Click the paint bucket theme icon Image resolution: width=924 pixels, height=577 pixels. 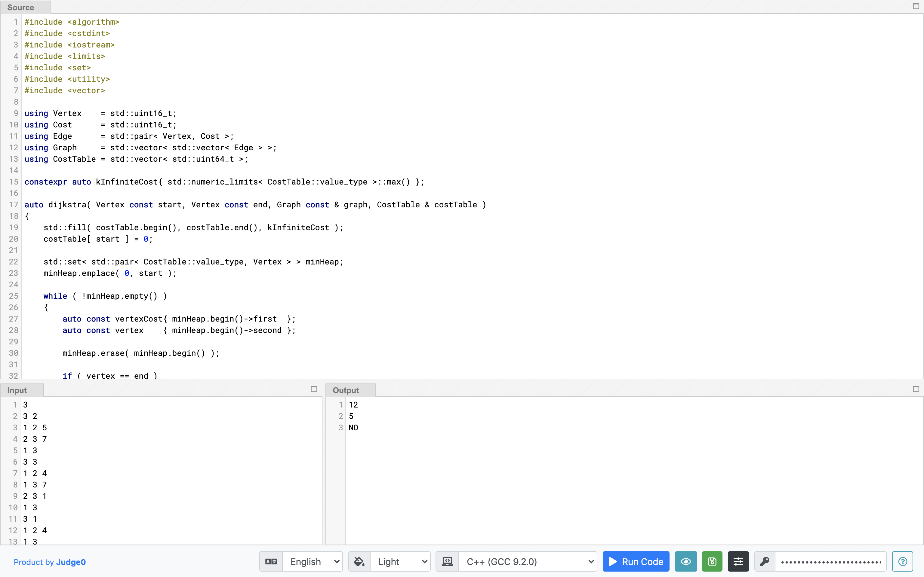(359, 561)
